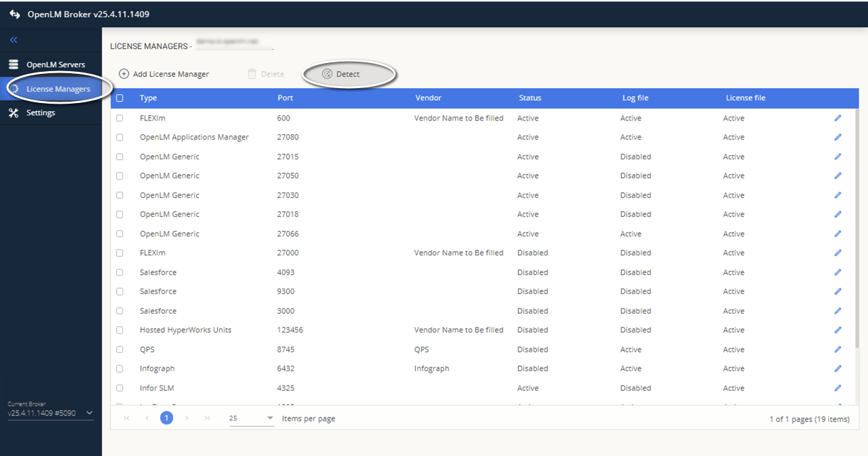Expand the Current Broker version selector
Viewport: 868px width, 456px height.
[89, 412]
